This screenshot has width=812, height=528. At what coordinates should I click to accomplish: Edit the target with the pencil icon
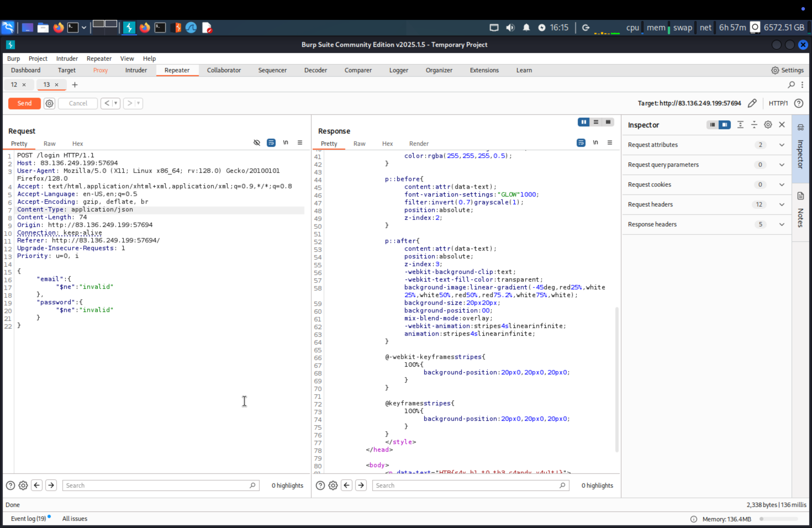tap(752, 103)
